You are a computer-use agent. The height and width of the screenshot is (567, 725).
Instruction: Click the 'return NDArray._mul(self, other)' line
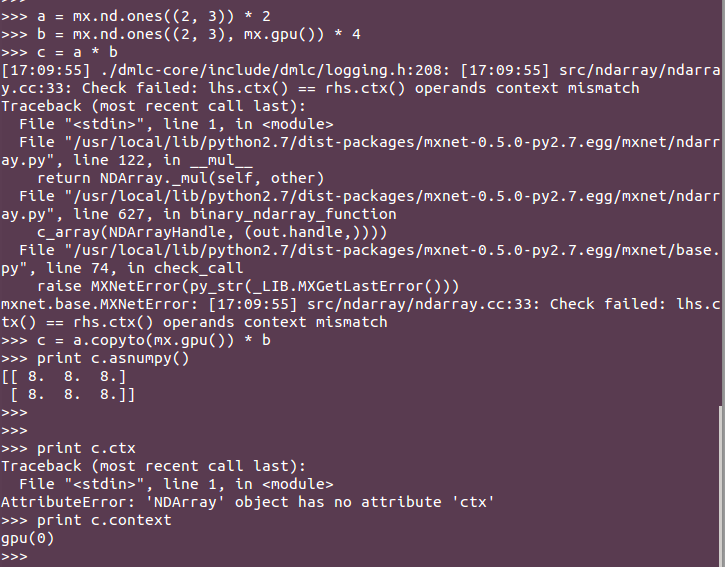[x=181, y=179]
